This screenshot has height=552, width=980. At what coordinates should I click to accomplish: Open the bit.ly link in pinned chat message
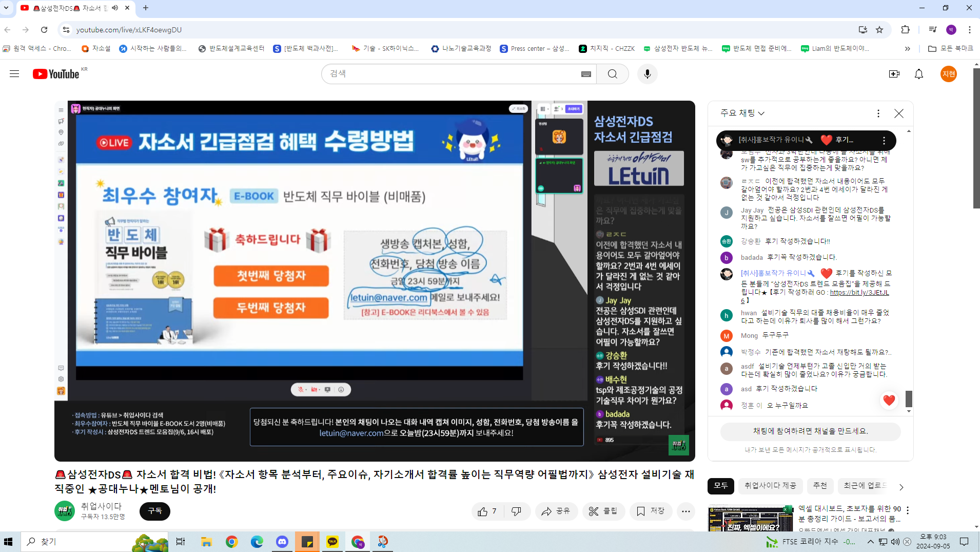point(859,292)
